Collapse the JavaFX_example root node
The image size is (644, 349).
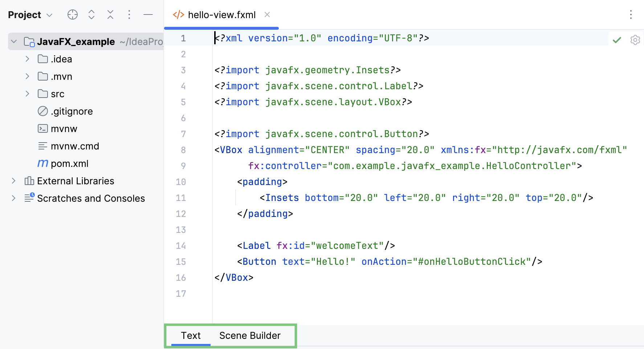coord(14,41)
